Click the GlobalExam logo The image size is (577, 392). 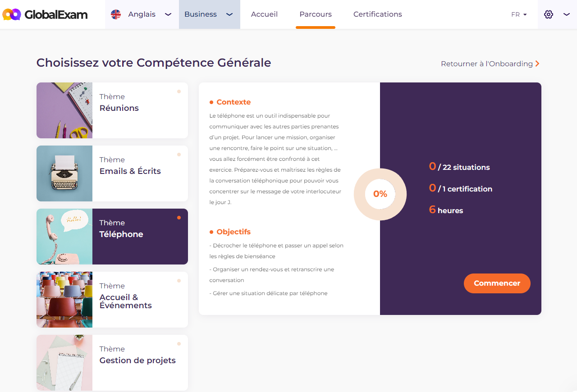(x=45, y=14)
